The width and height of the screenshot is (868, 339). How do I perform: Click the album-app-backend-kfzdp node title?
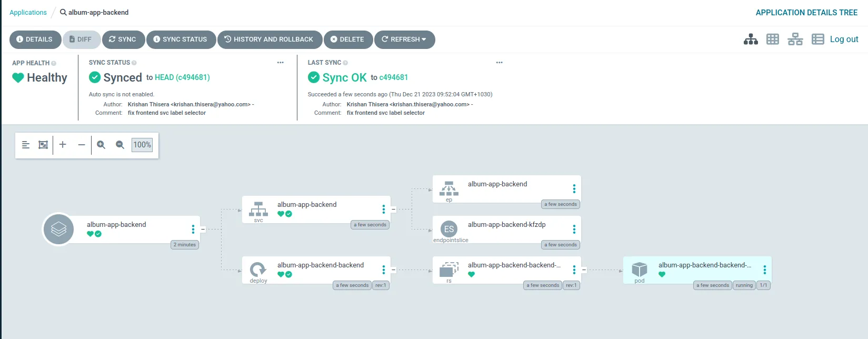pos(507,224)
